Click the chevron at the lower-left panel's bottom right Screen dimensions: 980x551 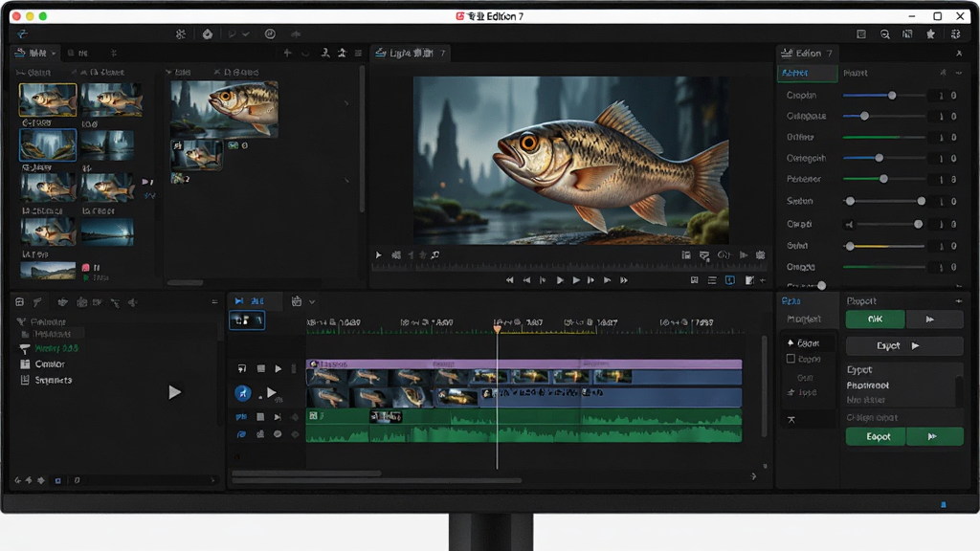tap(212, 480)
